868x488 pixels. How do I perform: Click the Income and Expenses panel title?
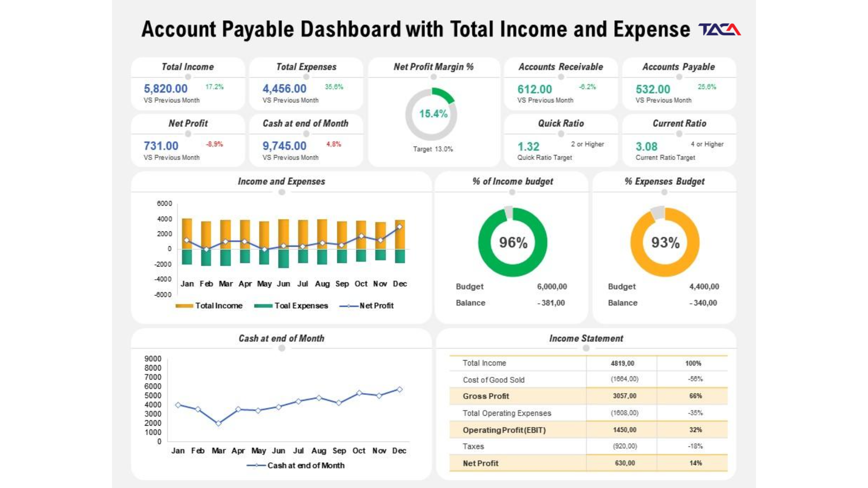click(x=281, y=181)
